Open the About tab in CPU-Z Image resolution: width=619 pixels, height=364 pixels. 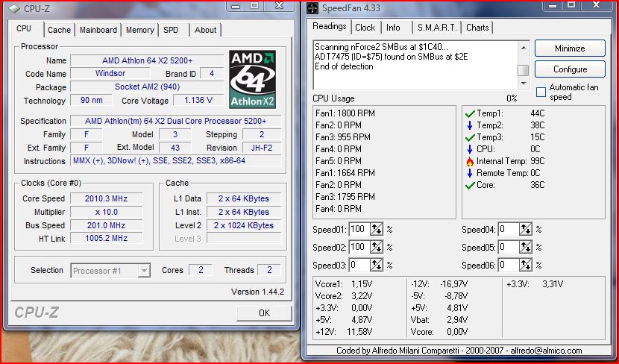[x=205, y=30]
